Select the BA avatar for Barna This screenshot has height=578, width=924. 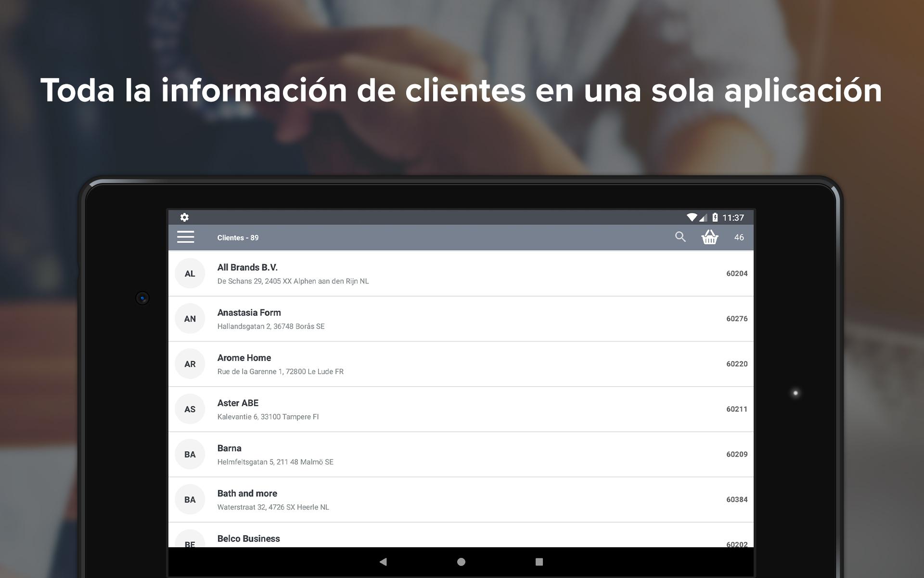[x=190, y=454]
